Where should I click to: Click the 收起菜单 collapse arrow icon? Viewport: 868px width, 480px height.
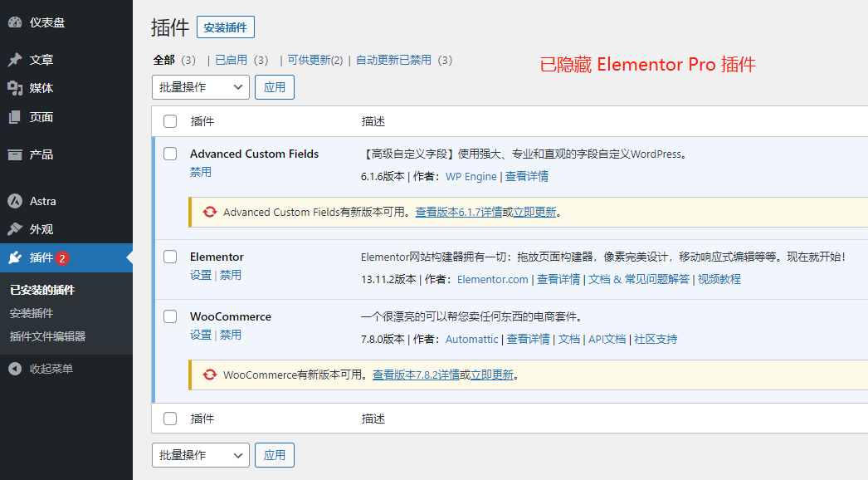click(15, 369)
